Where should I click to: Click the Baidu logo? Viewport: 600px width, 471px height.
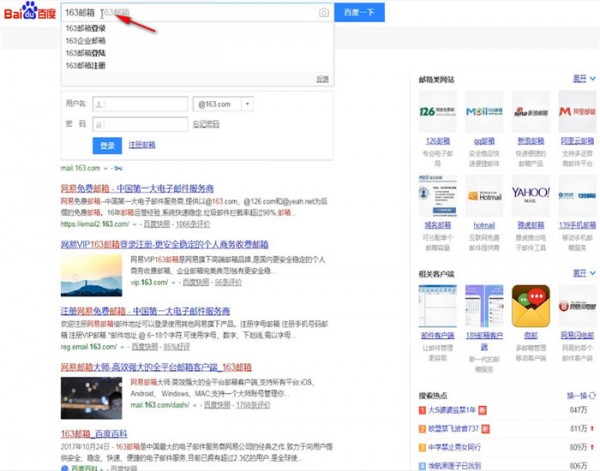(30, 11)
